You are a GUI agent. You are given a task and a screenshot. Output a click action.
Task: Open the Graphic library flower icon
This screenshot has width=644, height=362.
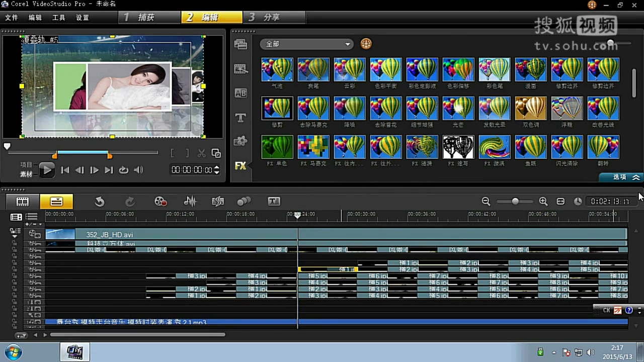click(240, 141)
